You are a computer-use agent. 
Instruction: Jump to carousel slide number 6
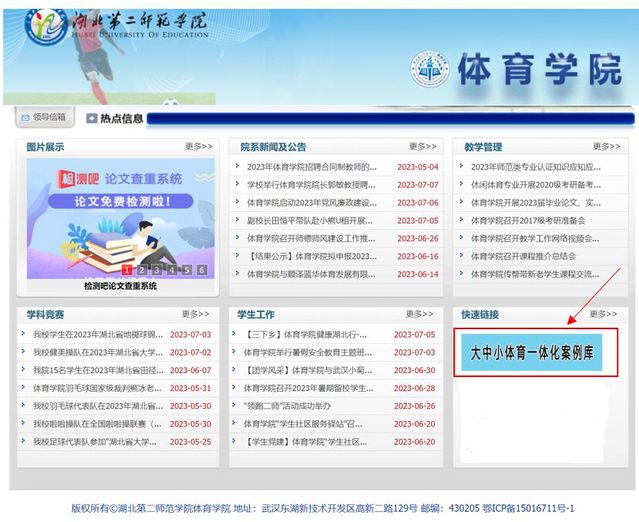202,270
